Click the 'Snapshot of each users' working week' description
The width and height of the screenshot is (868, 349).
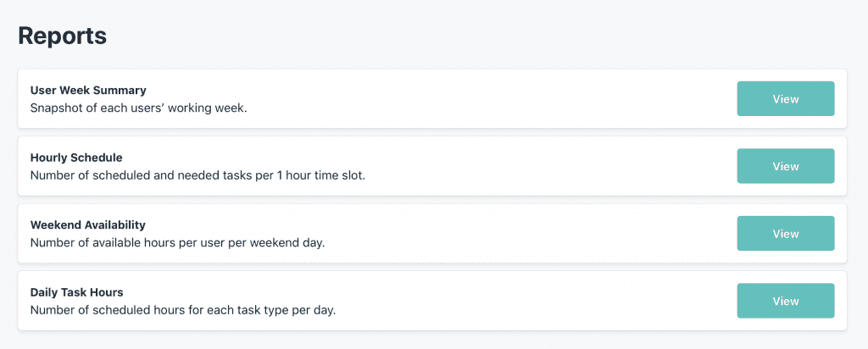(138, 108)
